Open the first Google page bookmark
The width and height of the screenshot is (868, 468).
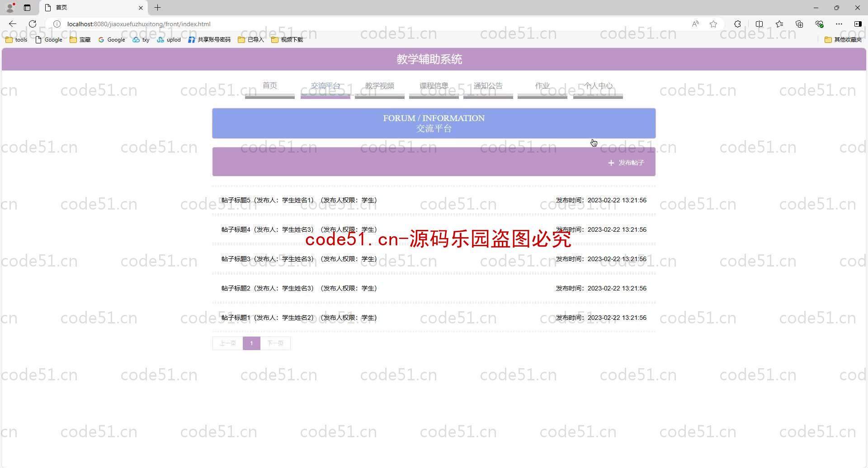point(49,40)
